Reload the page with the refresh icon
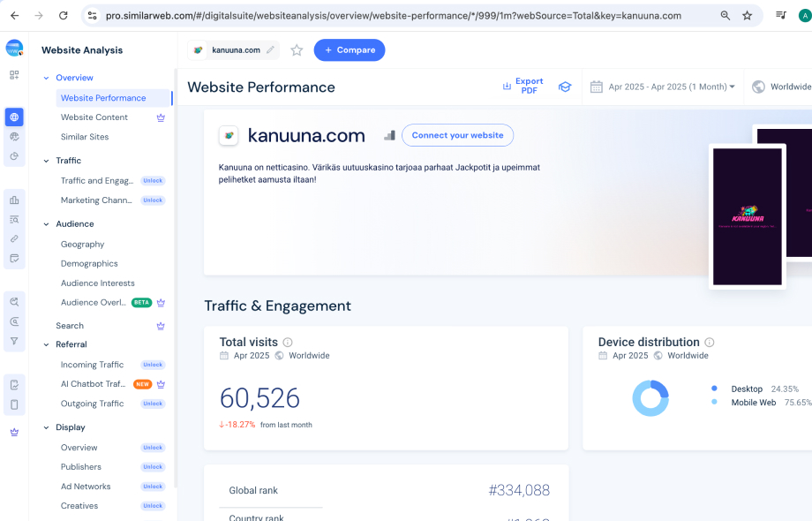This screenshot has height=521, width=812. click(64, 16)
